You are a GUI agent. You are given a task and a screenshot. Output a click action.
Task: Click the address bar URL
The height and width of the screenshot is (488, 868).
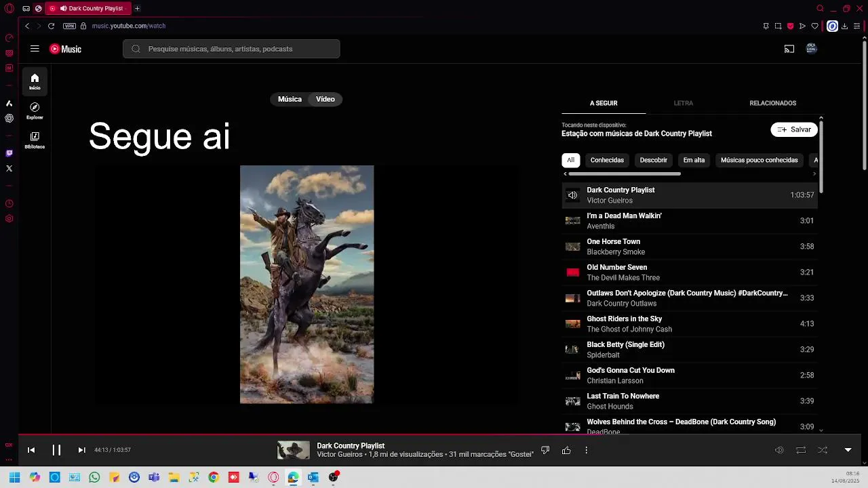[x=129, y=26]
